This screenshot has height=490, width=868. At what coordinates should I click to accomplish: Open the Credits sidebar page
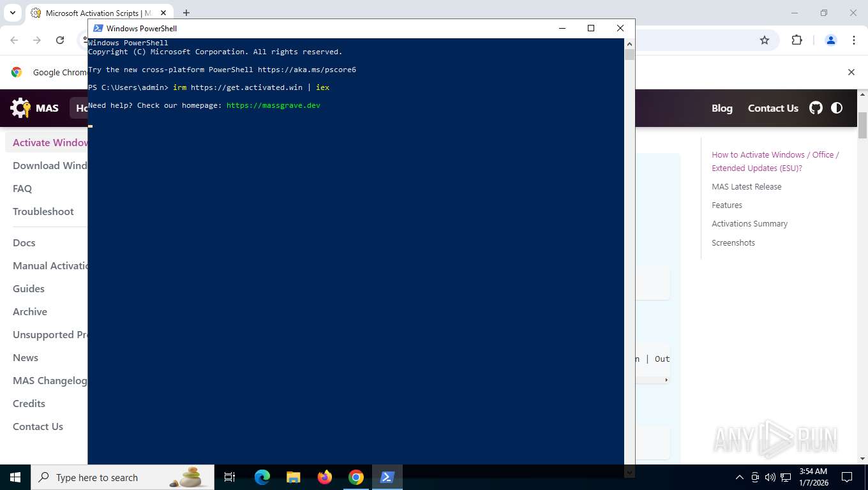(29, 403)
